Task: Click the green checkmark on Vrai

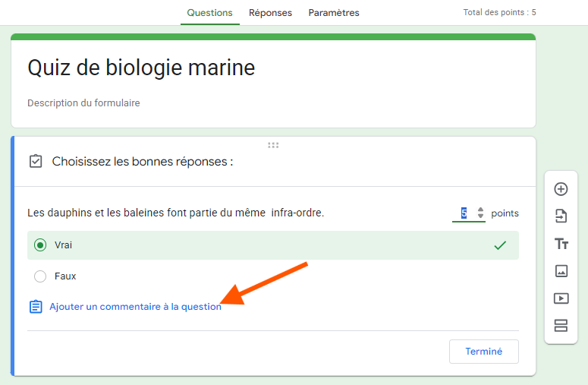Action: click(499, 245)
